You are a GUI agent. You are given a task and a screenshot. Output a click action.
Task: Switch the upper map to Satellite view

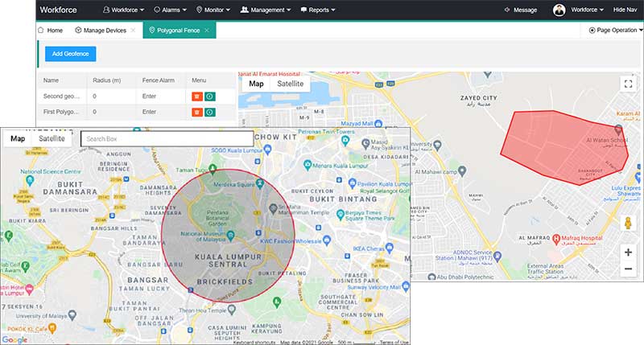[290, 84]
